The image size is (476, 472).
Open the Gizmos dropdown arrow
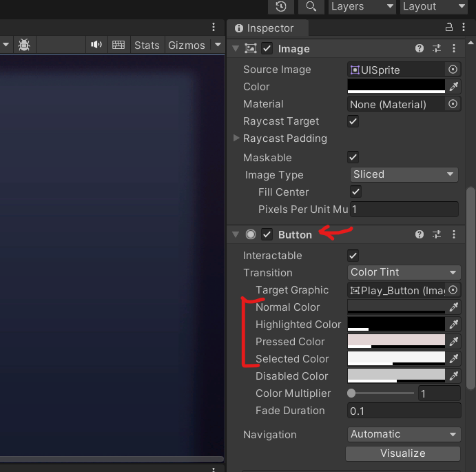(218, 45)
